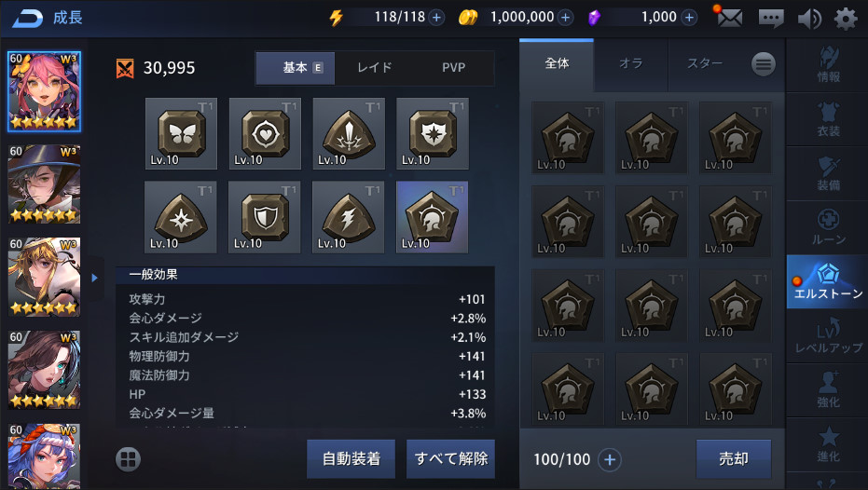Click the 売却 sell button
Image resolution: width=868 pixels, height=490 pixels.
pyautogui.click(x=734, y=458)
